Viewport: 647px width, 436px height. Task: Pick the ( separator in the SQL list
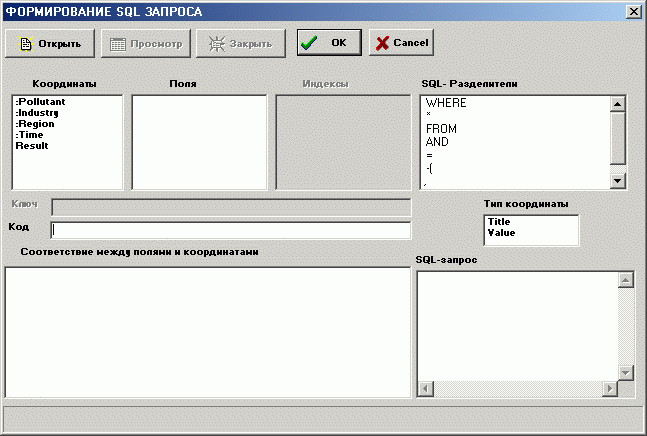click(x=430, y=168)
